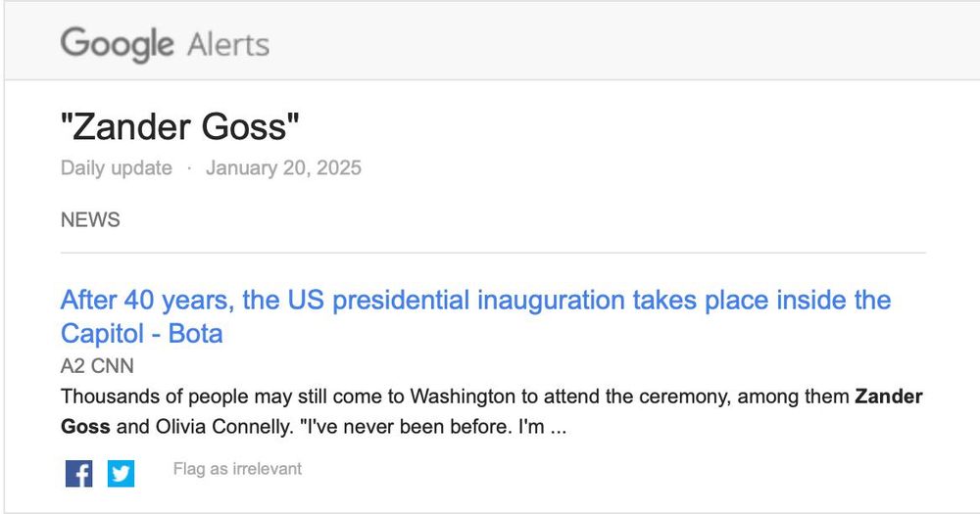The width and height of the screenshot is (980, 514).
Task: Click the January 20, 2025 date
Action: [284, 168]
